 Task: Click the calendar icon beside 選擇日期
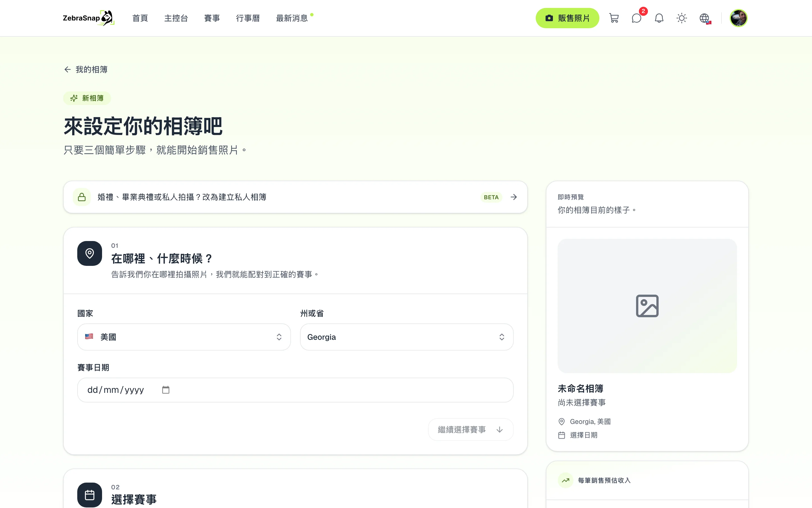click(x=561, y=435)
